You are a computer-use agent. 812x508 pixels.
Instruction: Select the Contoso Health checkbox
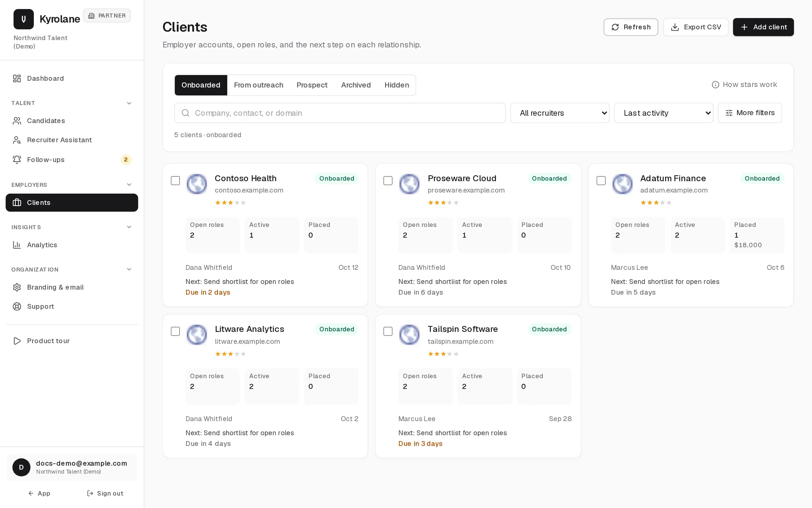(175, 181)
